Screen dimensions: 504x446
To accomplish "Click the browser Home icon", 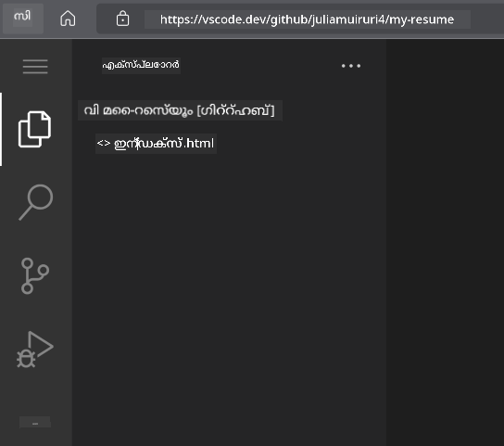I will click(68, 19).
